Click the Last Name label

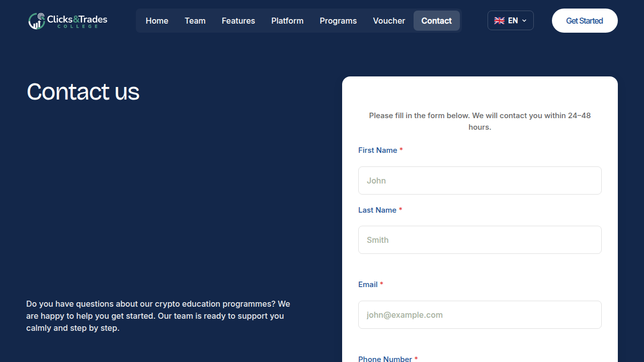point(377,210)
